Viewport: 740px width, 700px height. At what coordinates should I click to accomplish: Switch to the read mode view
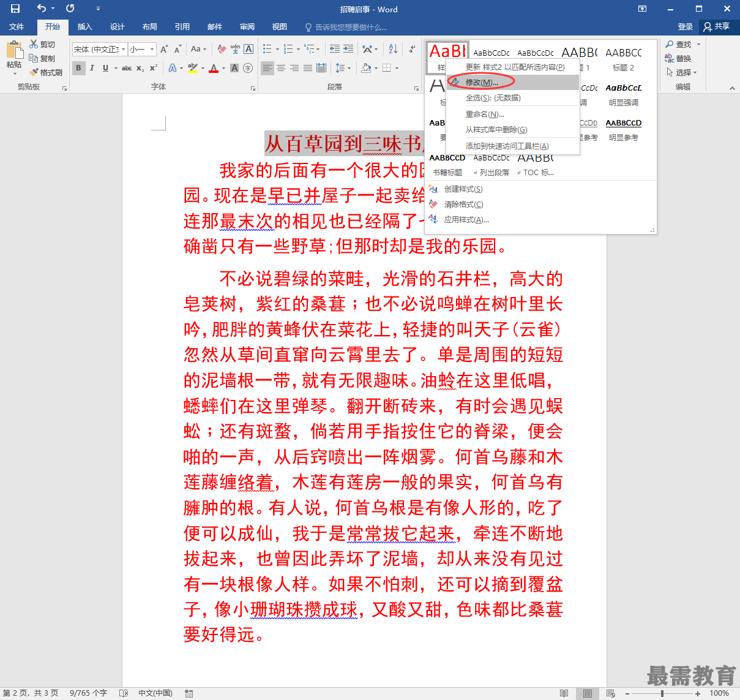564,693
